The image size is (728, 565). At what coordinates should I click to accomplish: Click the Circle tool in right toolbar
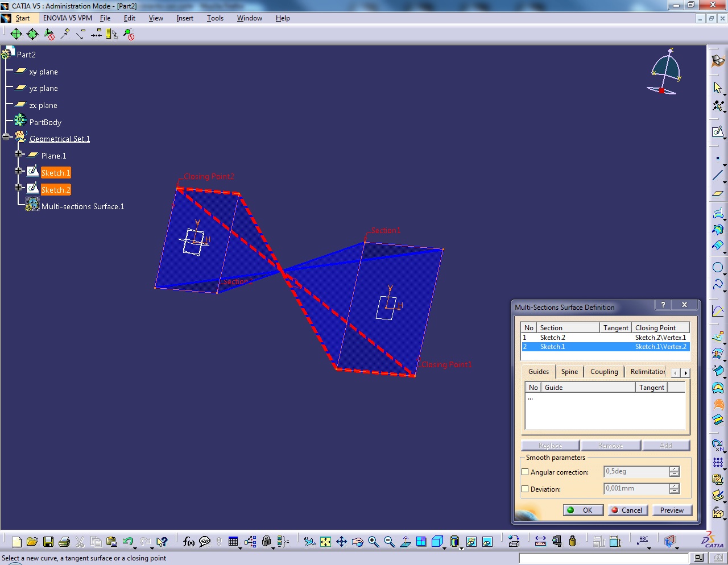(x=718, y=267)
